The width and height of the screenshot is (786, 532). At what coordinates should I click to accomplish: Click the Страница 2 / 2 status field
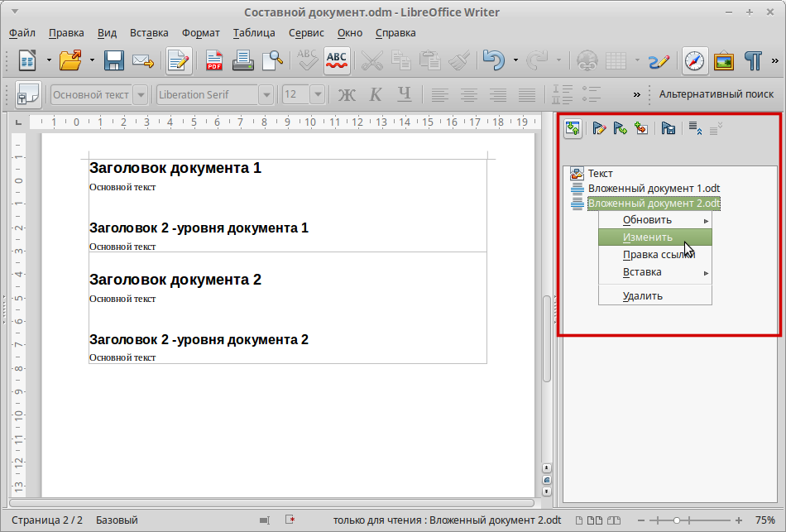coord(46,520)
